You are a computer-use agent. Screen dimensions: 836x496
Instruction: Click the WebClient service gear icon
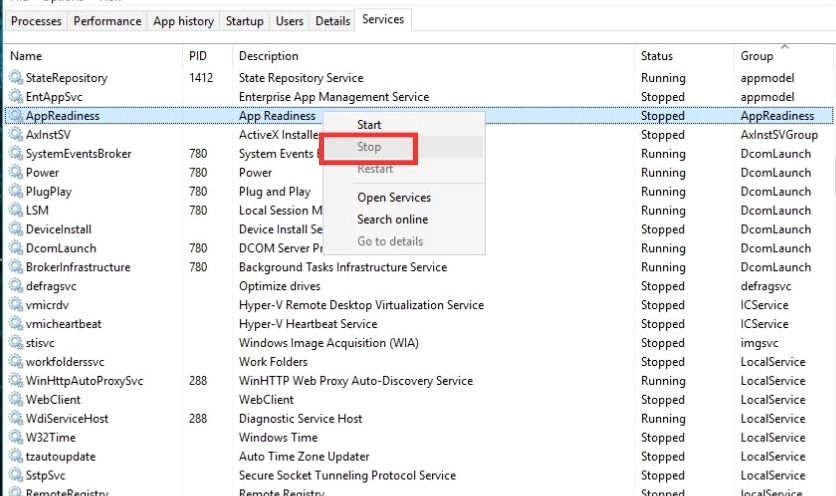pyautogui.click(x=16, y=399)
